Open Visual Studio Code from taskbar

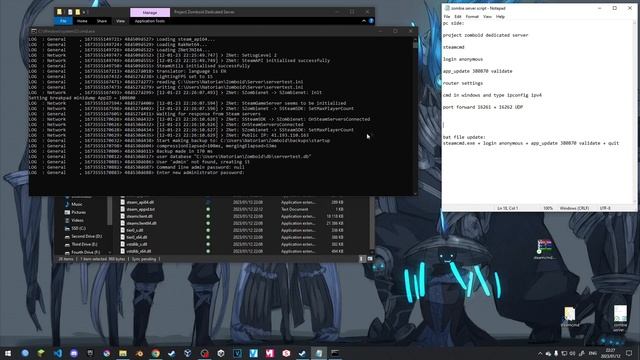58,353
